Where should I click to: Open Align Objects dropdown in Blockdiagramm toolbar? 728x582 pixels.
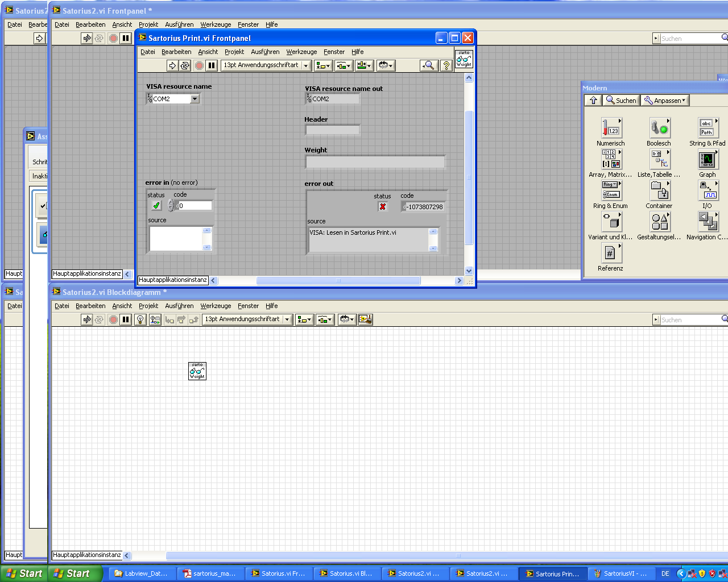(x=304, y=319)
